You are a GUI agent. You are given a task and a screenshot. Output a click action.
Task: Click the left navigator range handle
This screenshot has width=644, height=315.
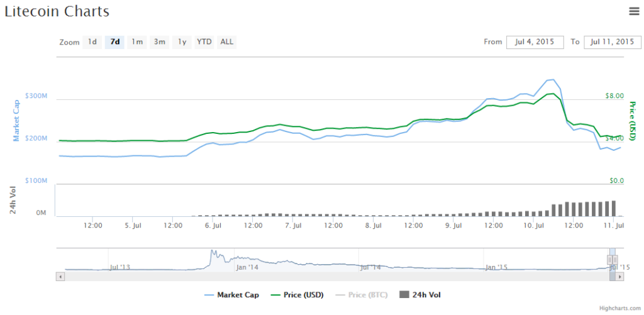[610, 260]
